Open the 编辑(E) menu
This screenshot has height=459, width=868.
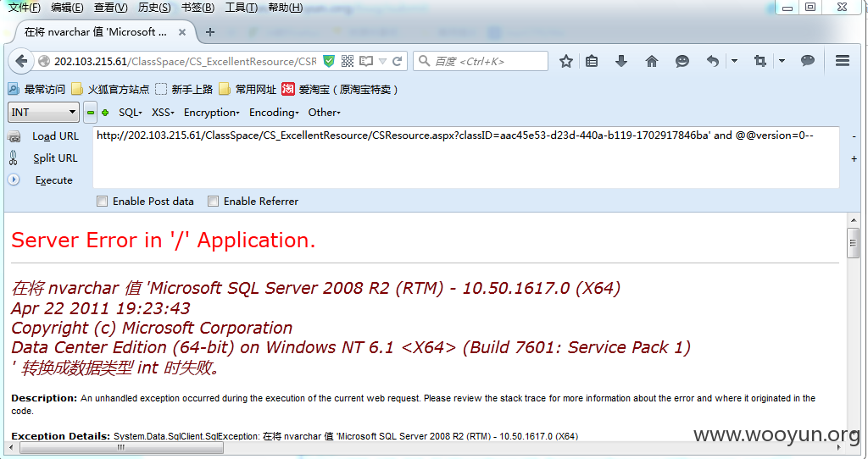click(x=67, y=7)
